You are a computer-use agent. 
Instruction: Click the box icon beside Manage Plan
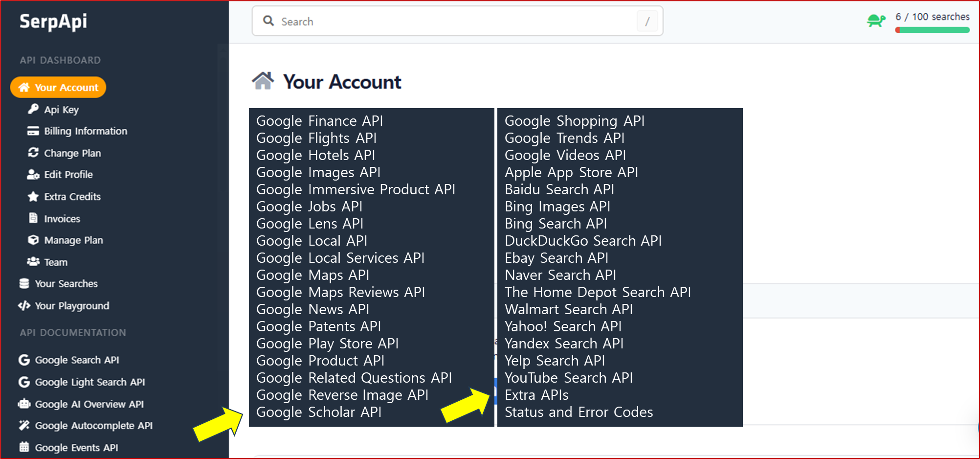click(x=33, y=240)
